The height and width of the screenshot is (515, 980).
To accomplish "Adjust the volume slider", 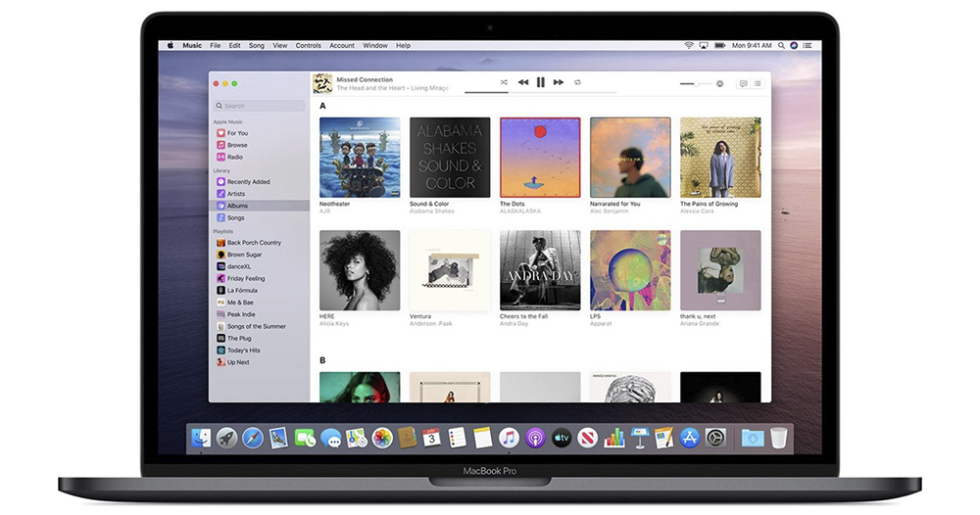I will coord(696,84).
